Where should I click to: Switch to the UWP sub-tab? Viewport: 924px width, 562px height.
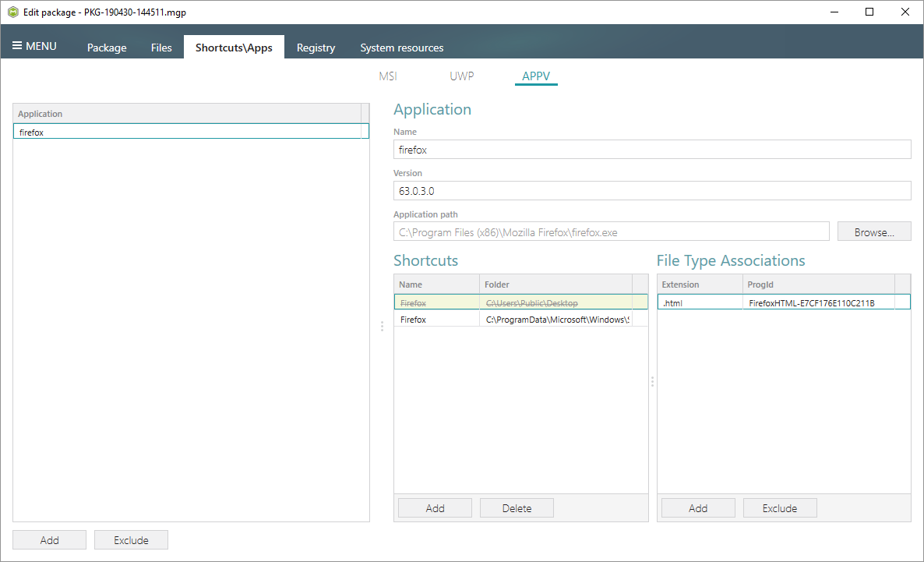tap(461, 76)
